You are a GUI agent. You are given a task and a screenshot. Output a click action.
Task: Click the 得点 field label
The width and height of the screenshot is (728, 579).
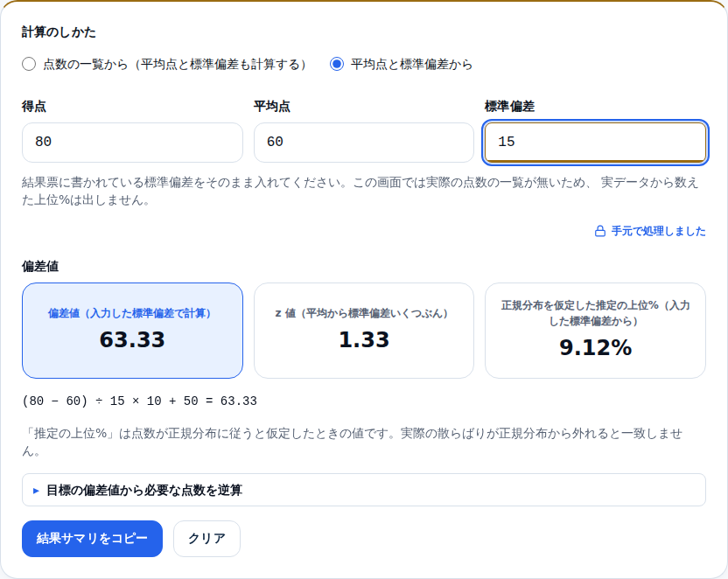[34, 106]
